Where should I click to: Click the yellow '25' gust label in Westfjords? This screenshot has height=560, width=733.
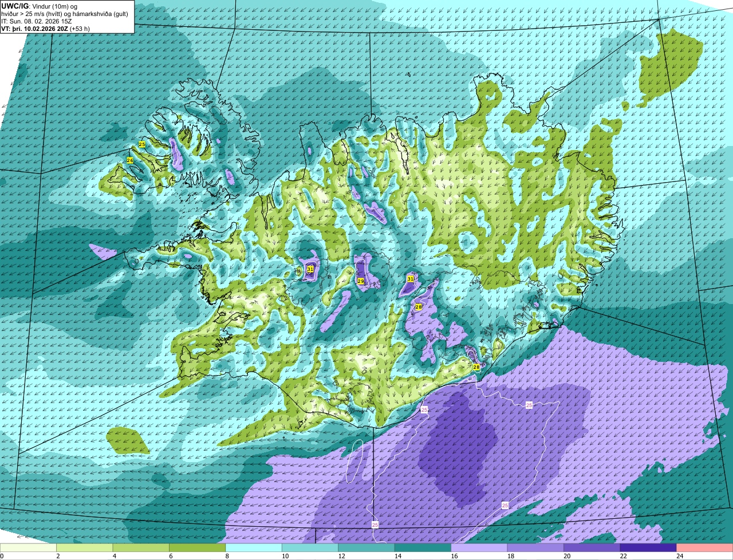(142, 144)
